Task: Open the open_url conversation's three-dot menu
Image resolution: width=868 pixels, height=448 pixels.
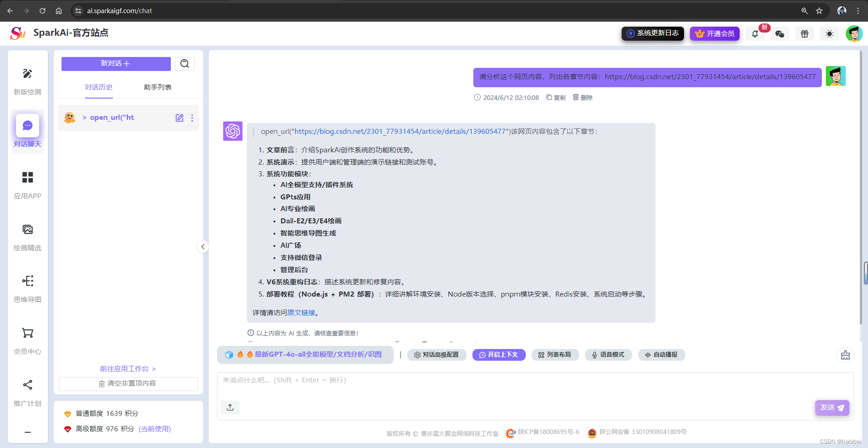Action: pos(192,118)
